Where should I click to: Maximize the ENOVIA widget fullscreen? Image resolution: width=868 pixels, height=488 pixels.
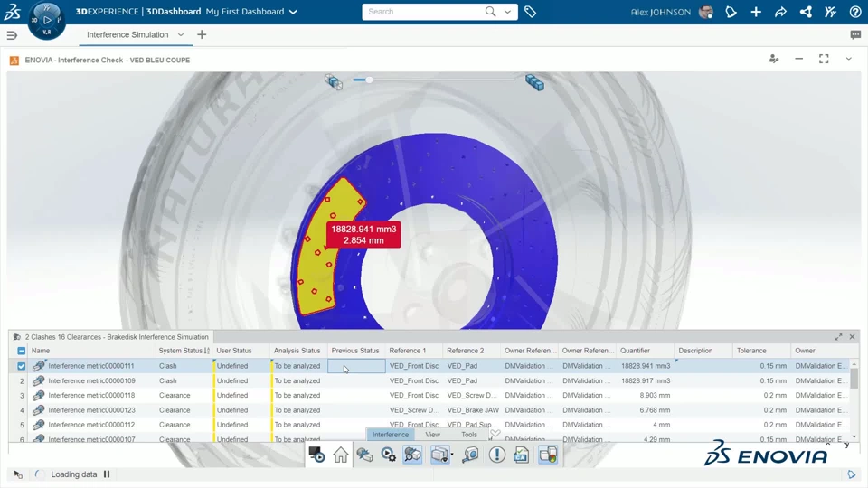pyautogui.click(x=824, y=59)
